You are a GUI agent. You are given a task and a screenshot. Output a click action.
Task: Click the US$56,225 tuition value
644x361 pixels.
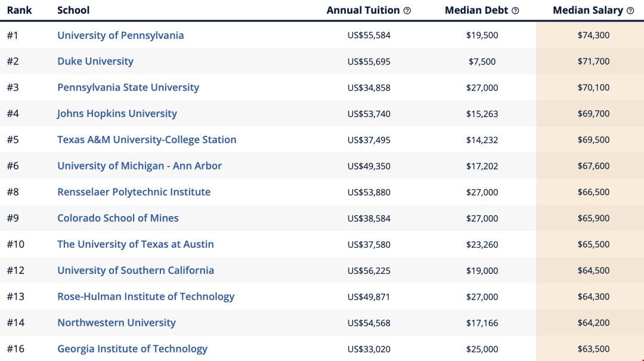pyautogui.click(x=369, y=270)
